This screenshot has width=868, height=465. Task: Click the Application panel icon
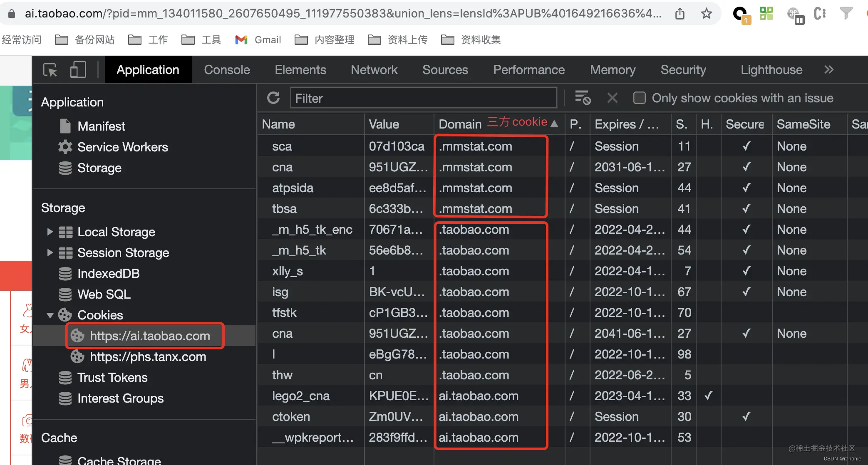(148, 69)
